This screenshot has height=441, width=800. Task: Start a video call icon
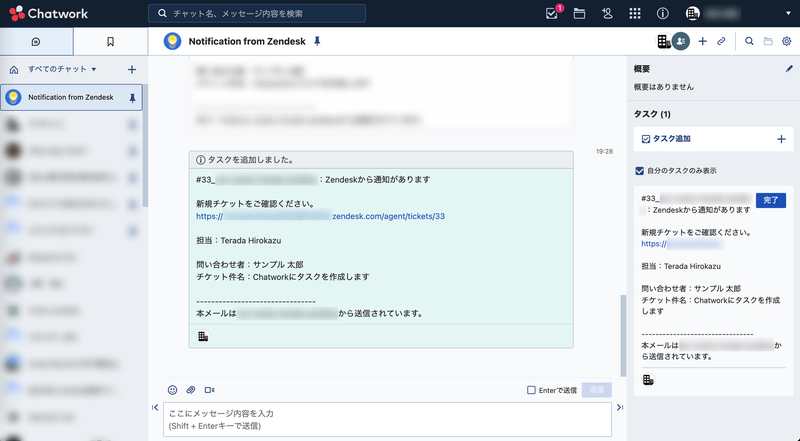tap(209, 390)
